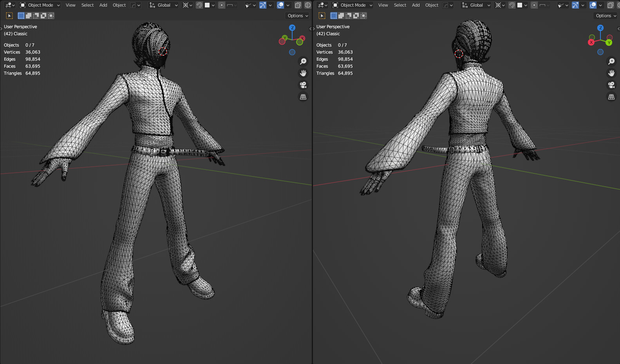Toggle camera view in left viewport
This screenshot has height=364, width=620.
303,85
